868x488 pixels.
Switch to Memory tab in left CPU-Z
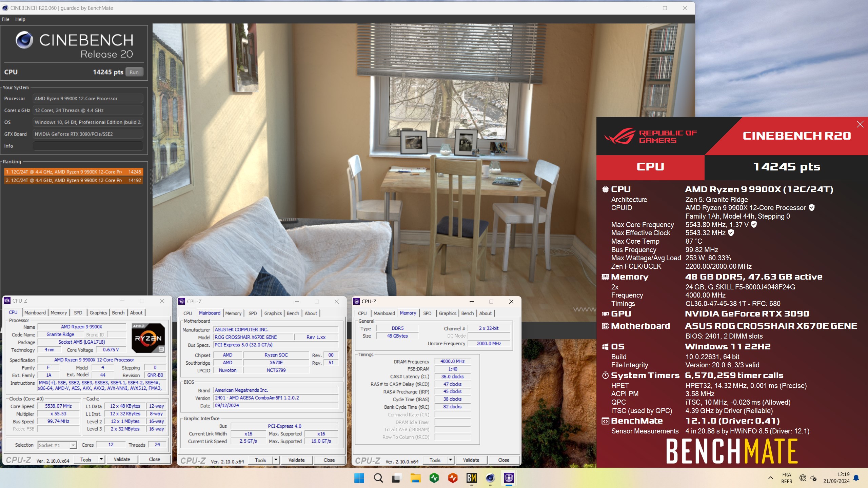coord(59,313)
